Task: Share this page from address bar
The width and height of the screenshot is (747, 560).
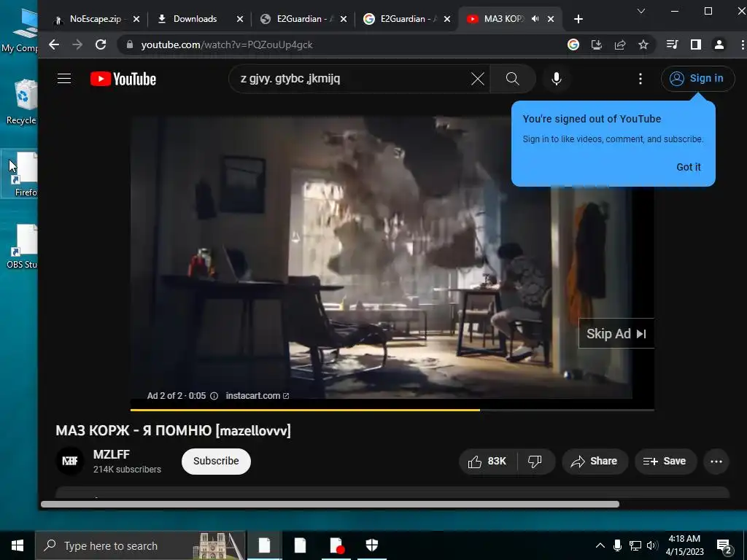Action: pos(620,44)
